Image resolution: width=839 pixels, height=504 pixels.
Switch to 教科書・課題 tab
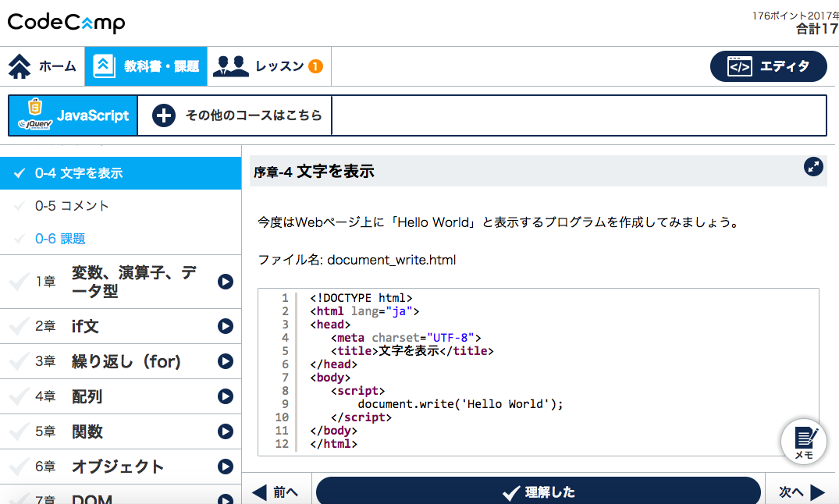[146, 66]
